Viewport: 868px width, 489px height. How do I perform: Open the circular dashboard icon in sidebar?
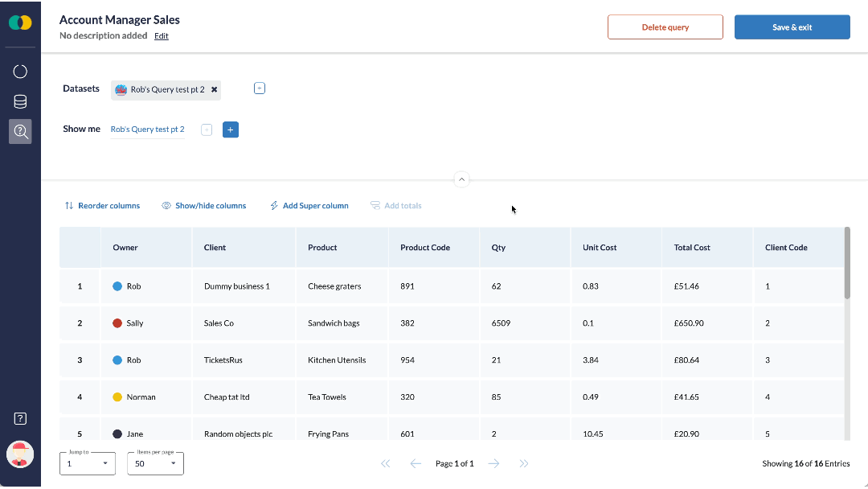click(20, 72)
